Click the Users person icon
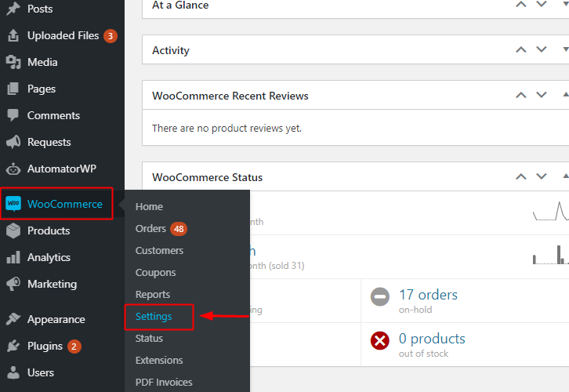This screenshot has height=392, width=569. coord(13,372)
